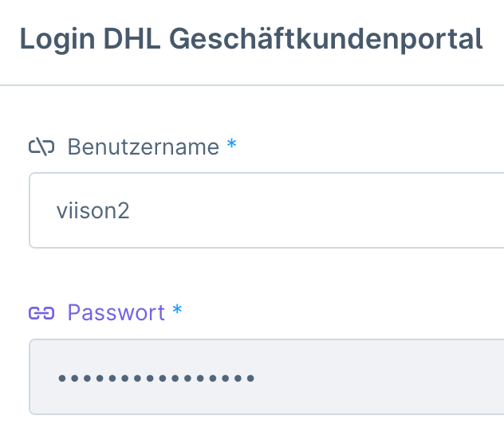Image resolution: width=504 pixels, height=435 pixels.
Task: Click the purple Passwort label text
Action: click(116, 312)
